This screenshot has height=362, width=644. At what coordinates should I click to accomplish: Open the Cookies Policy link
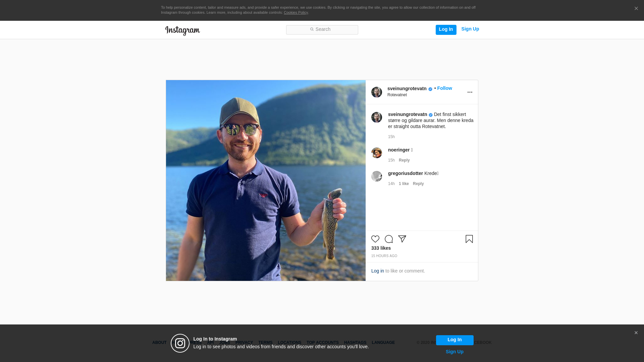[296, 13]
